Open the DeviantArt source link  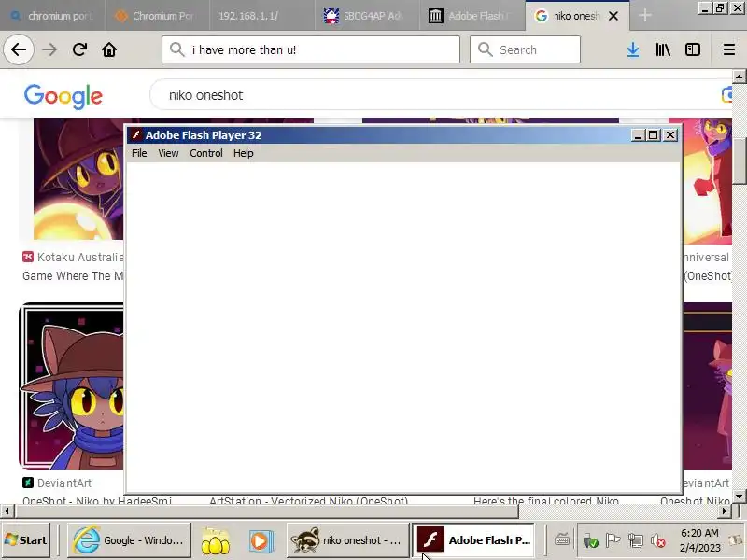pyautogui.click(x=64, y=483)
